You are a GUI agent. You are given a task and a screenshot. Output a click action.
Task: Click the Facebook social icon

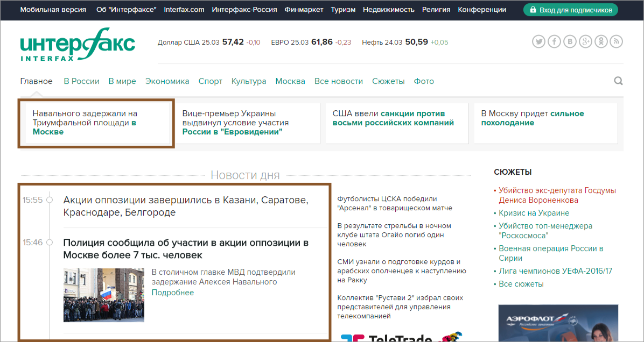coord(555,42)
